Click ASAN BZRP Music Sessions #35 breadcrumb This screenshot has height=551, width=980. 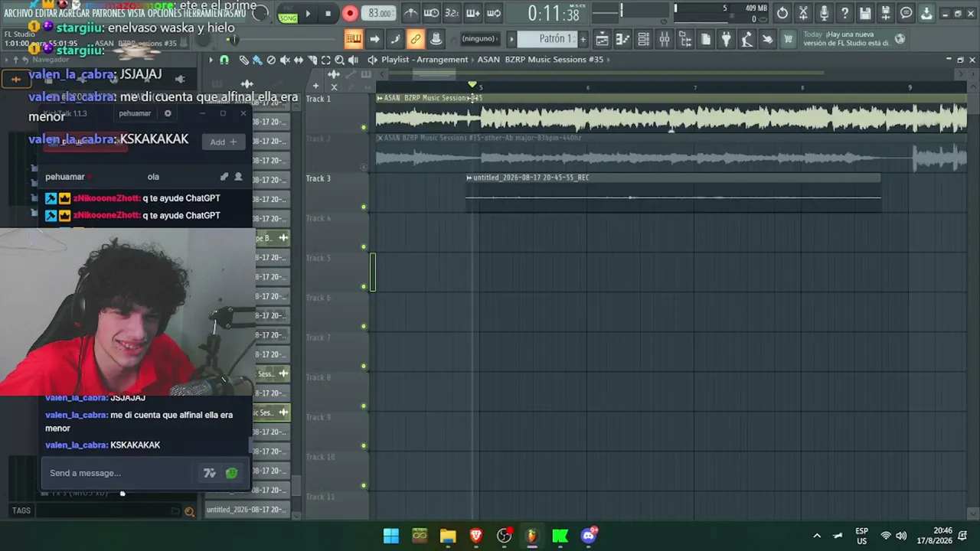click(x=541, y=60)
